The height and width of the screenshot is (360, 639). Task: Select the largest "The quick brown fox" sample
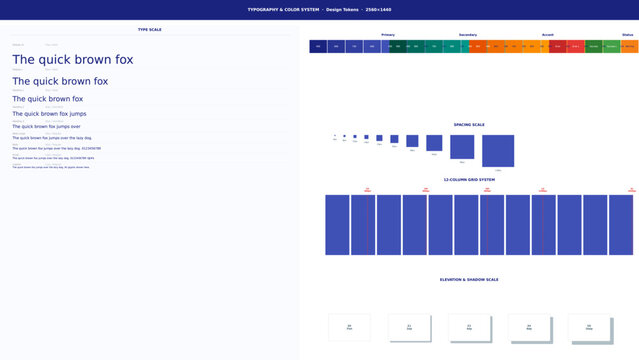pyautogui.click(x=73, y=60)
